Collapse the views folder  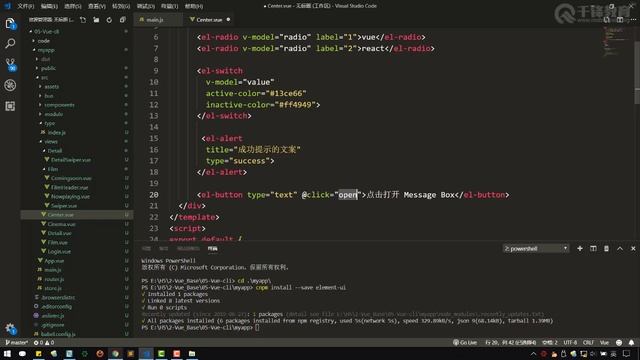point(51,142)
